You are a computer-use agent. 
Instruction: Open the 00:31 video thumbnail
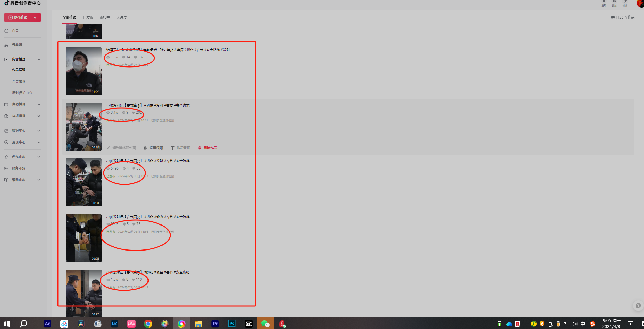pyautogui.click(x=83, y=182)
